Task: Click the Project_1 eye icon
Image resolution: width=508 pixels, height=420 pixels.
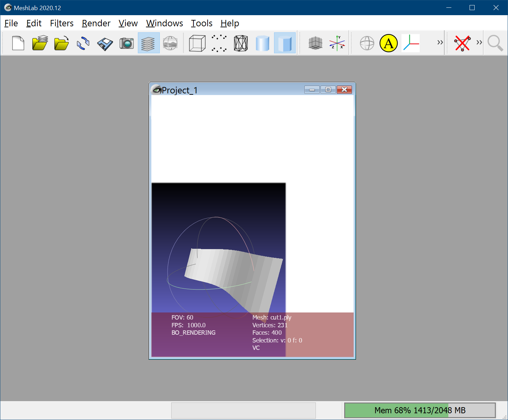Action: point(156,90)
